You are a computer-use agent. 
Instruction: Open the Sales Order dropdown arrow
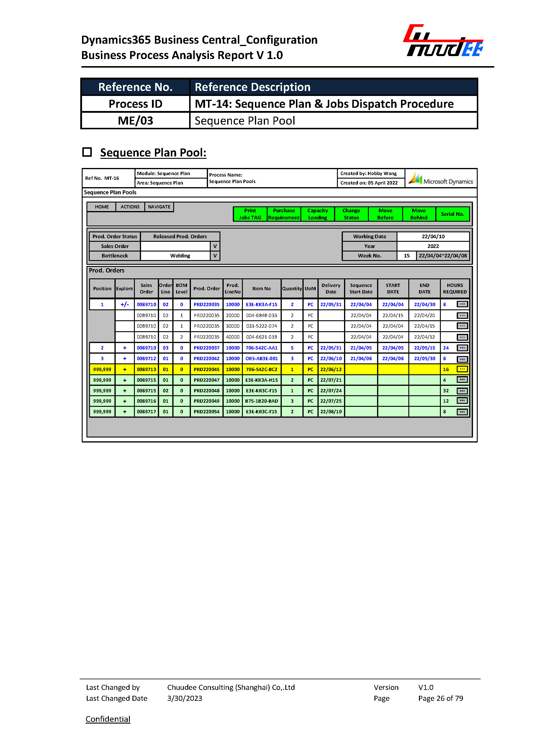pyautogui.click(x=215, y=246)
